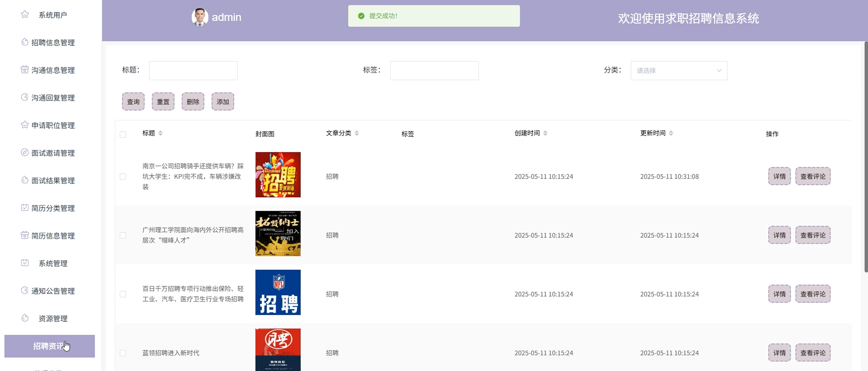The height and width of the screenshot is (371, 868).
Task: Click the 标题 search input field
Action: [193, 71]
